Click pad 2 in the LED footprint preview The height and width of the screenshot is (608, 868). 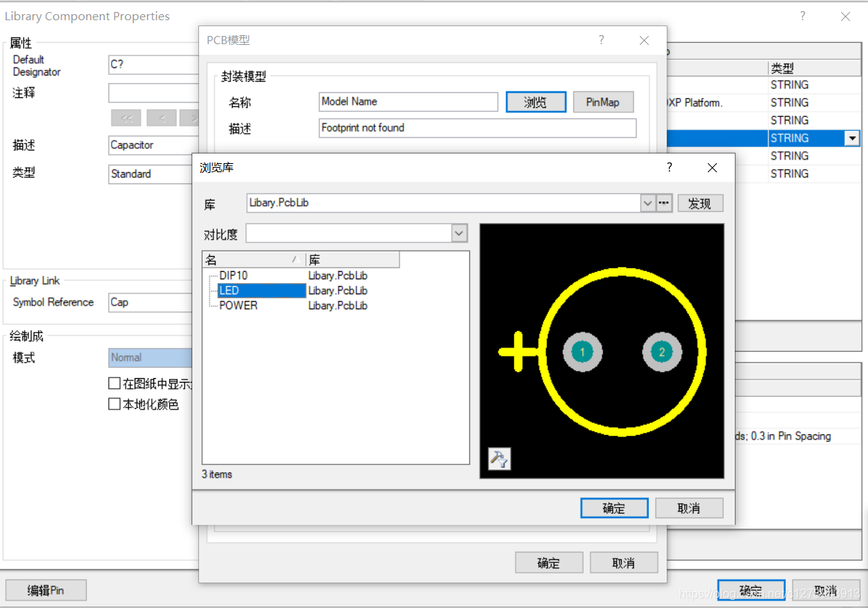click(x=661, y=352)
